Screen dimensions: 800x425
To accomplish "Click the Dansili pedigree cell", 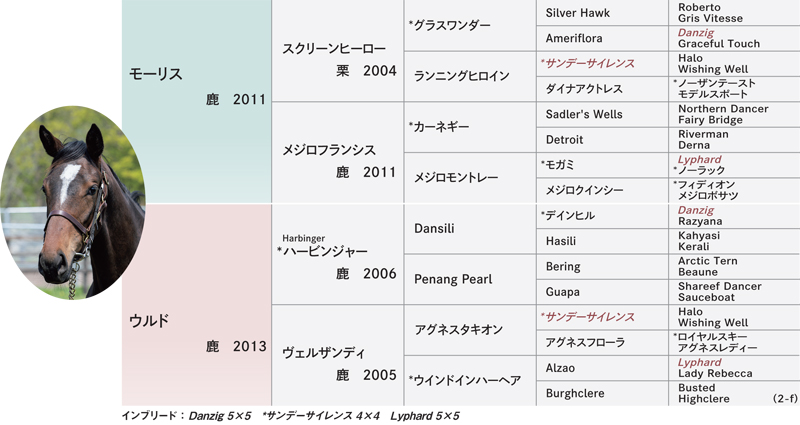I will click(470, 229).
